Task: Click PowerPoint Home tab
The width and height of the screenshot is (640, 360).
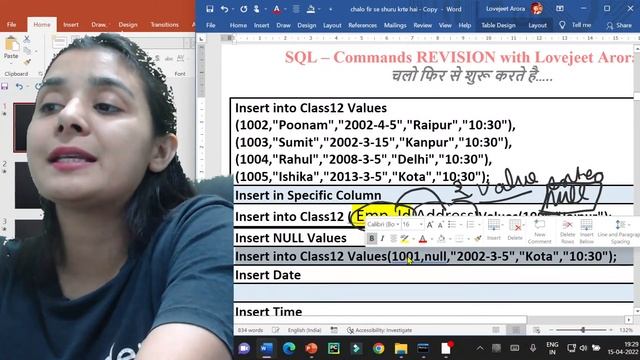Action: pyautogui.click(x=42, y=24)
